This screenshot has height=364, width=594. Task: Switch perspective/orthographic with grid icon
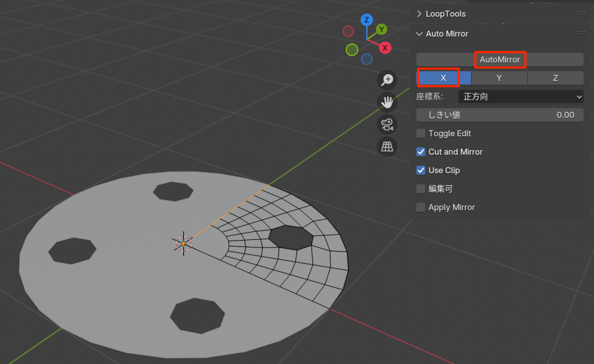point(387,146)
